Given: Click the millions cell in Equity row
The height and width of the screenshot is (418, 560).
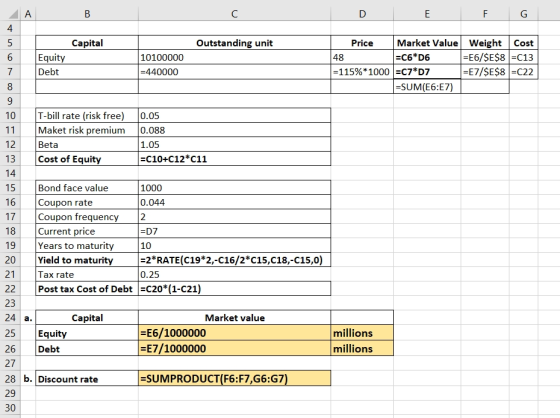Looking at the screenshot, I should pyautogui.click(x=362, y=333).
